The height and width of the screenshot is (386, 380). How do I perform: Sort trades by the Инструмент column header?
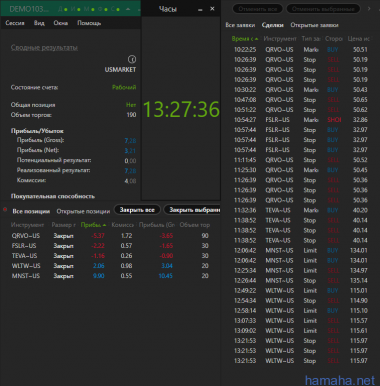(280, 39)
